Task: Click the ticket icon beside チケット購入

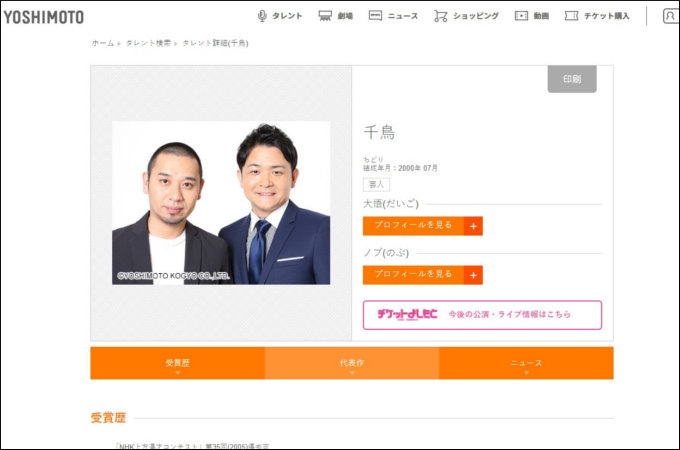Action: 571,16
